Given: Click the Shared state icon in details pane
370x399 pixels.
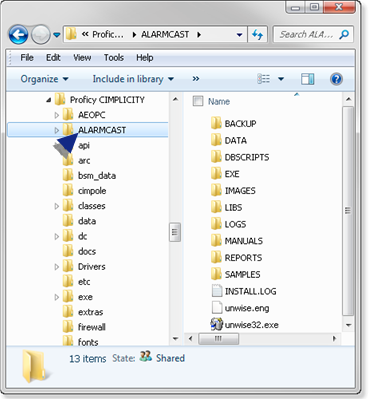Looking at the screenshot, I should pos(145,357).
